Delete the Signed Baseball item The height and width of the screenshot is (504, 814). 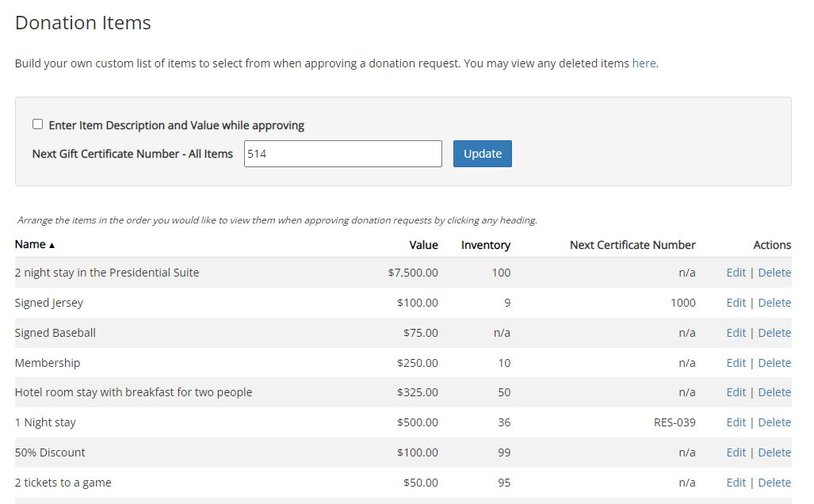click(774, 332)
